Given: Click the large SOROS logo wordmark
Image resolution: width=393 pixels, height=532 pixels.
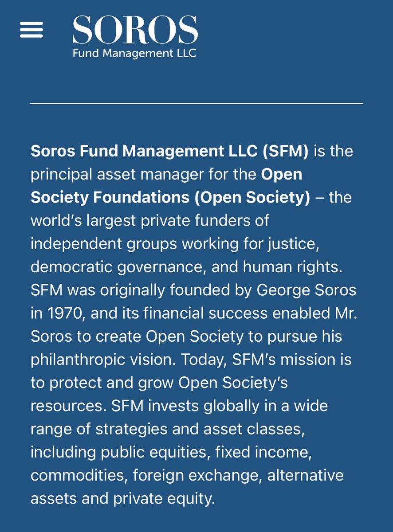Looking at the screenshot, I should (x=135, y=30).
